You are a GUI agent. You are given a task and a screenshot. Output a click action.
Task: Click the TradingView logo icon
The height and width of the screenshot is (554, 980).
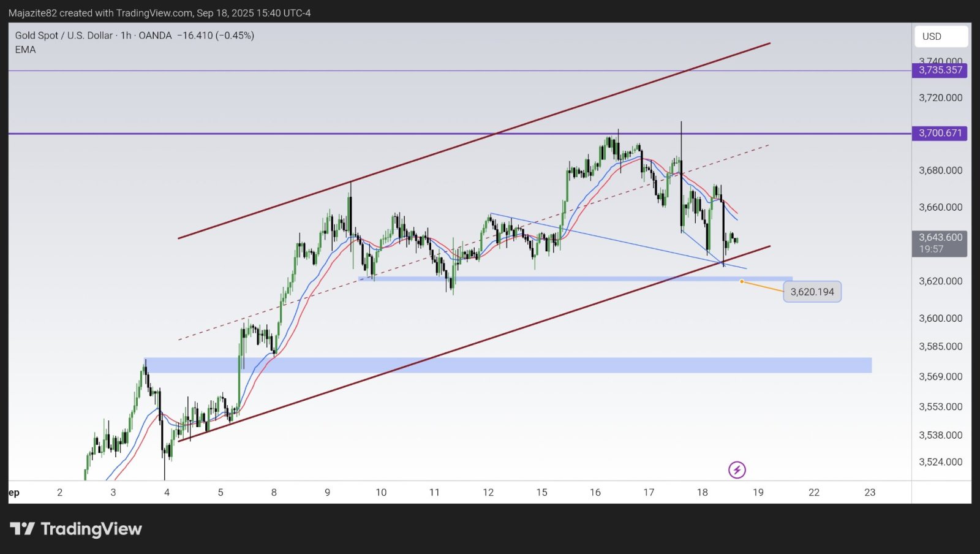click(22, 528)
